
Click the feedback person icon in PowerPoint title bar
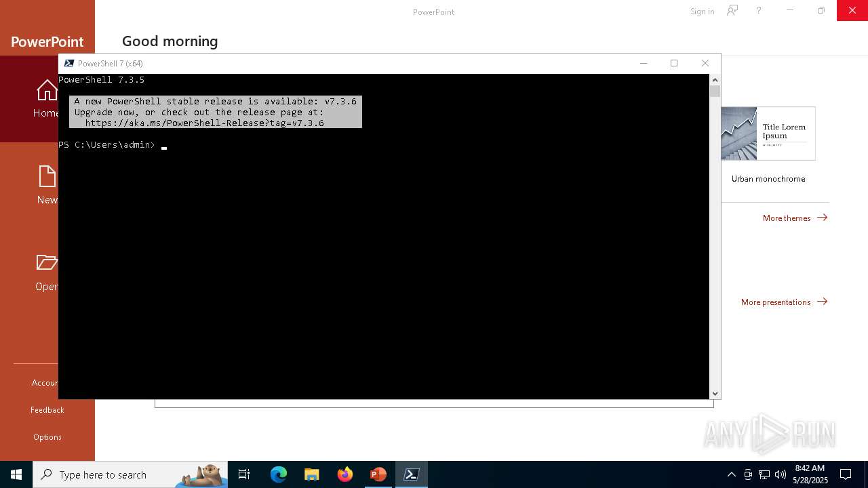coord(732,11)
